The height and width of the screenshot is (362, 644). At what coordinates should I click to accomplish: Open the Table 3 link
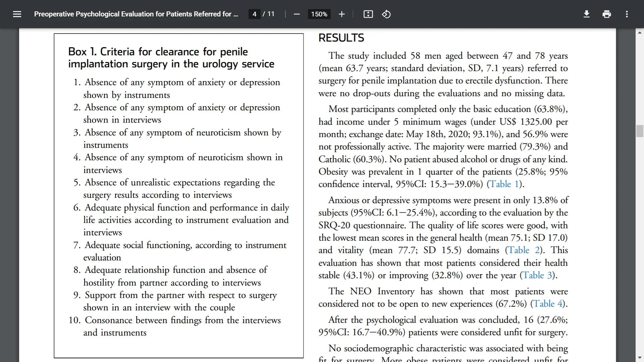click(x=537, y=275)
